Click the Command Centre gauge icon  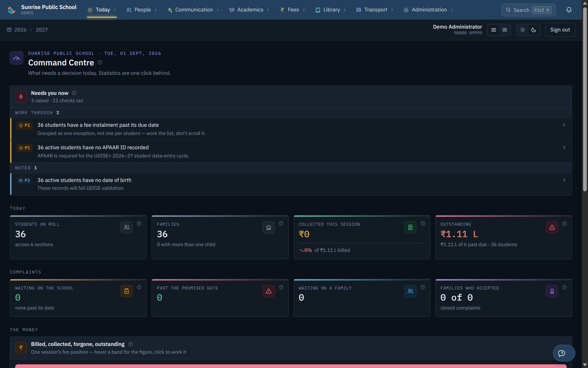(17, 58)
